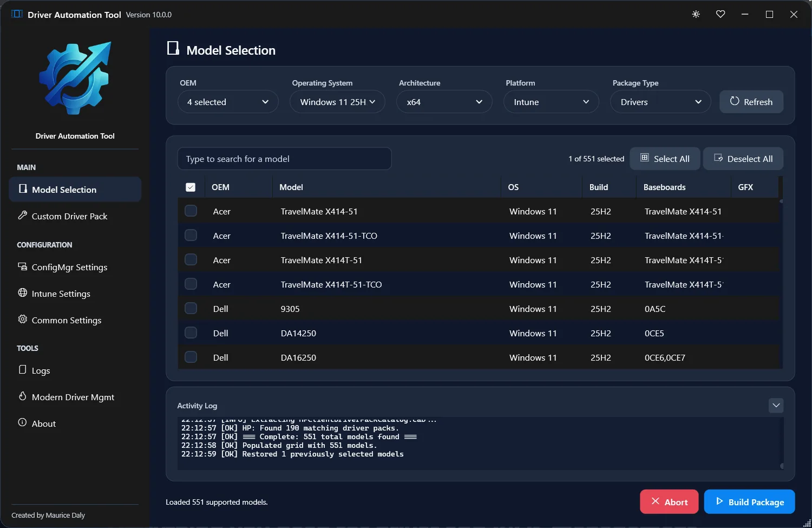This screenshot has height=528, width=812.
Task: Click the model search input field
Action: coord(284,159)
